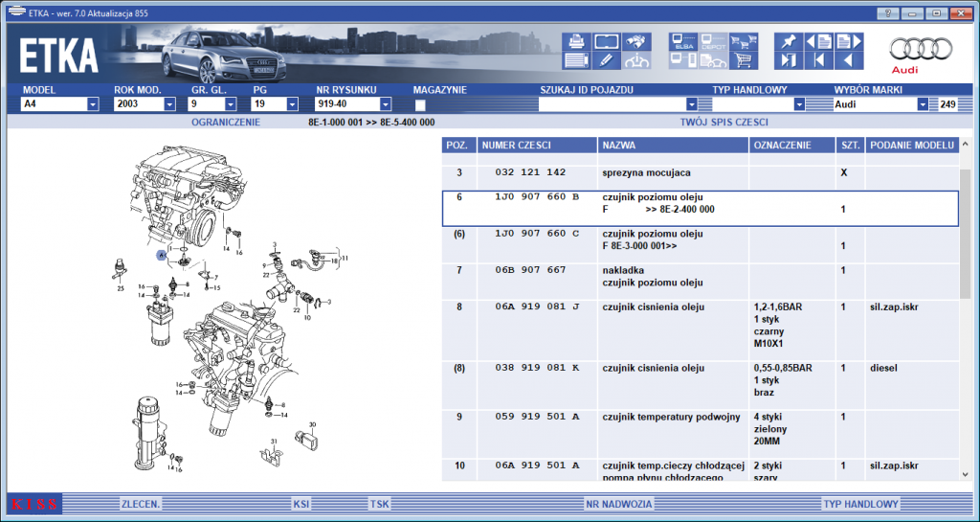Viewport: 980px width, 522px height.
Task: Click the TWÓJ SPIS CZESCI link
Action: [x=724, y=123]
